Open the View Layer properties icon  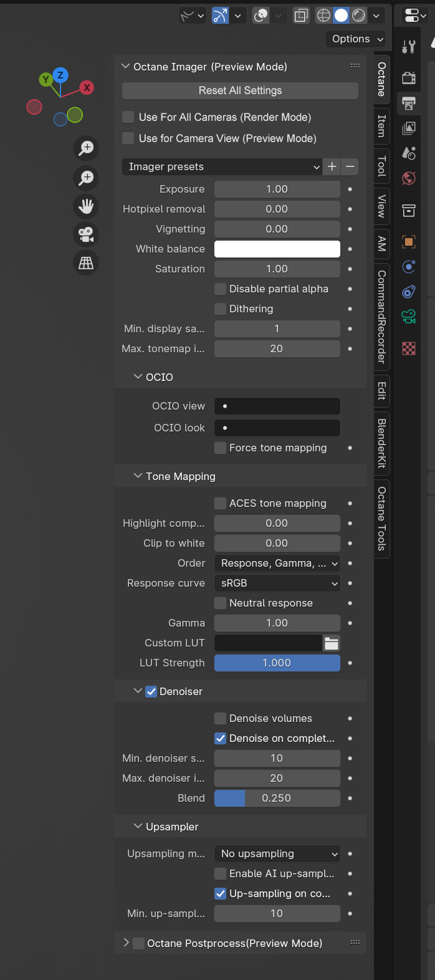[409, 128]
